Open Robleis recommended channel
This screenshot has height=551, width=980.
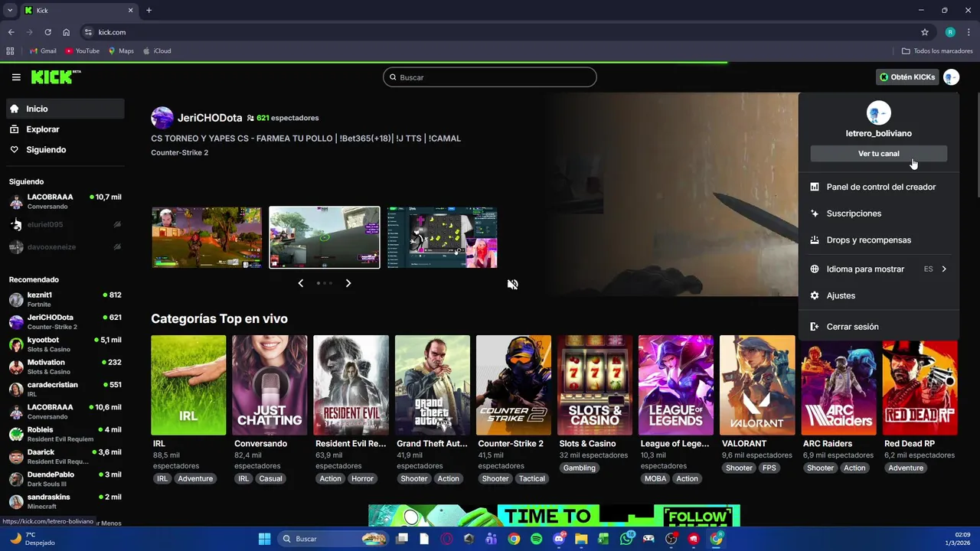click(65, 434)
